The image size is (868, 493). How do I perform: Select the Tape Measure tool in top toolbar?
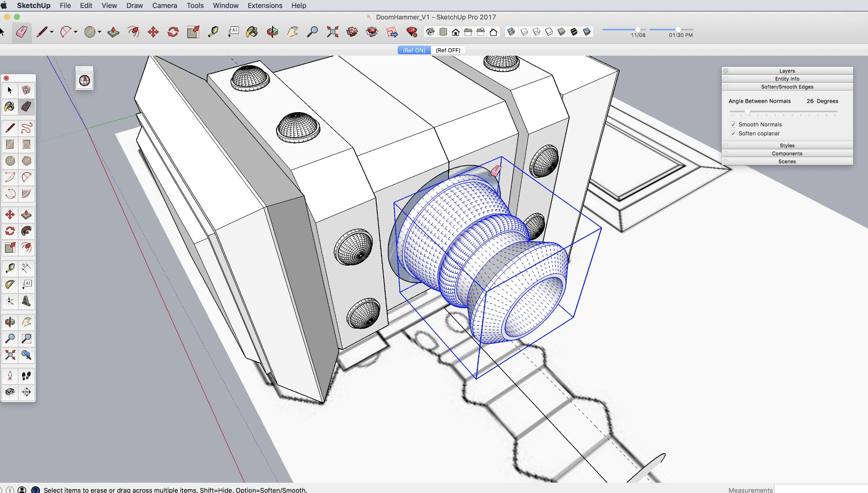pyautogui.click(x=213, y=32)
